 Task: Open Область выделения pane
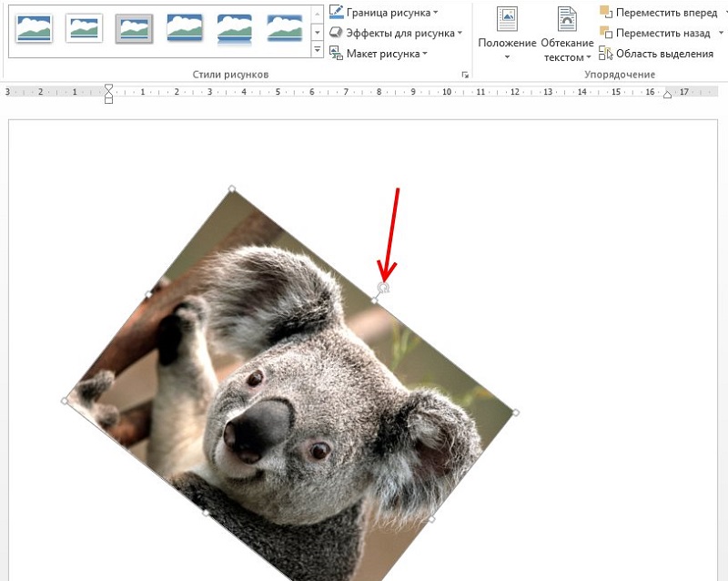coord(657,54)
